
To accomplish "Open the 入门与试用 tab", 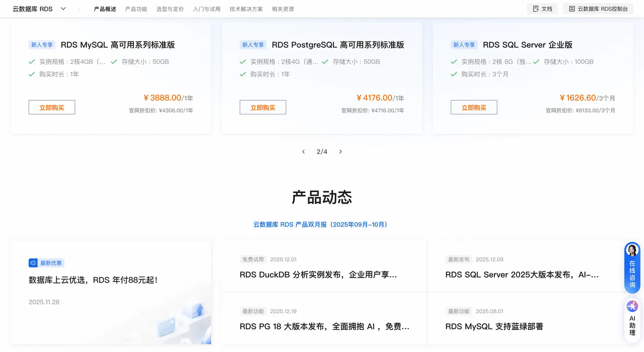I will click(207, 9).
